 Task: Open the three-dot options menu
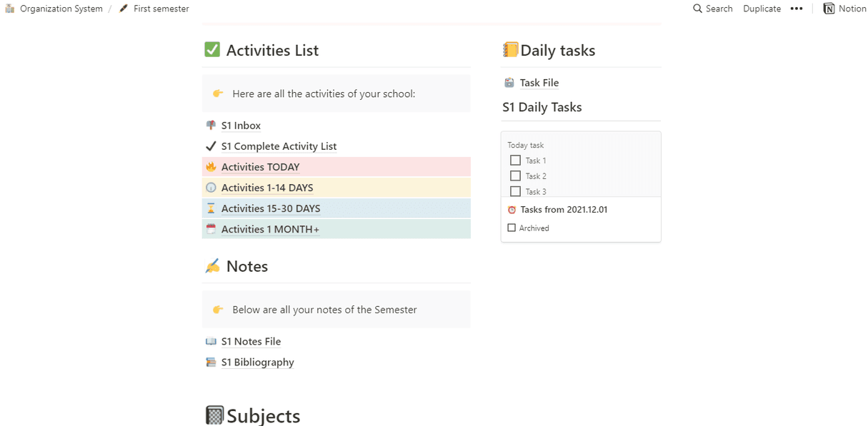point(797,9)
